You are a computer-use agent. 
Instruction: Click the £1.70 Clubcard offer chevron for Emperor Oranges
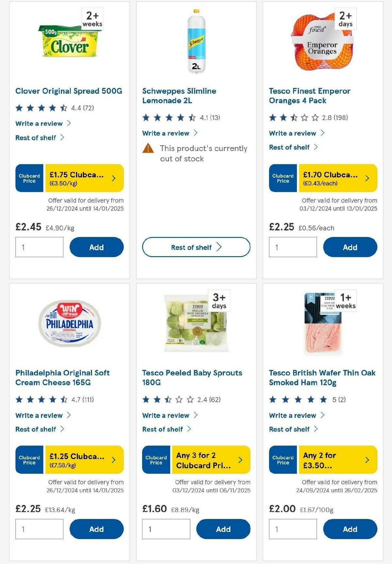click(x=367, y=178)
